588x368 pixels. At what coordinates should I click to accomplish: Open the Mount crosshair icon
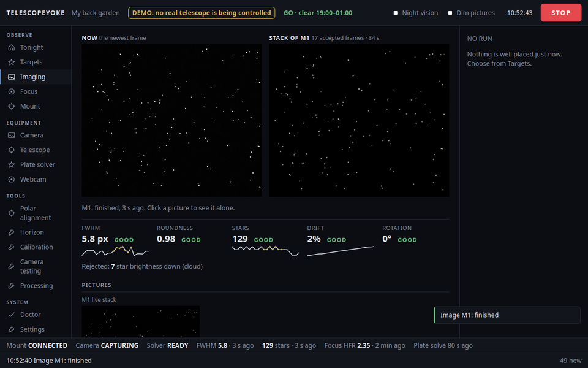pyautogui.click(x=12, y=106)
